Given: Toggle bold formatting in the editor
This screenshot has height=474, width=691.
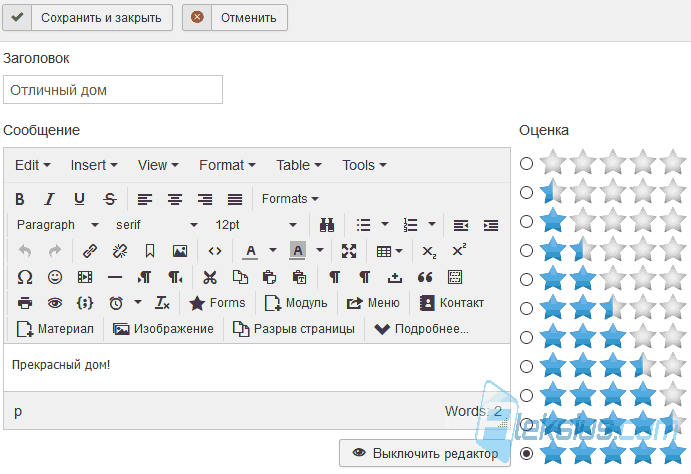Looking at the screenshot, I should pos(20,199).
